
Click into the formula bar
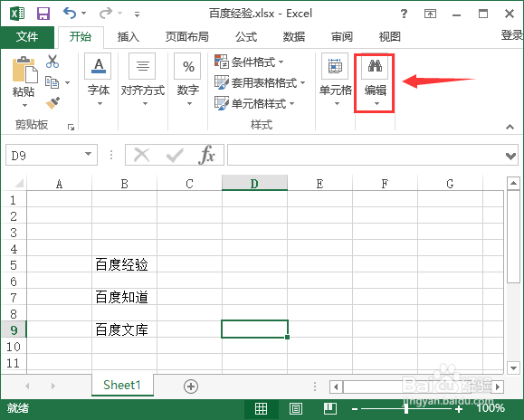[366, 155]
